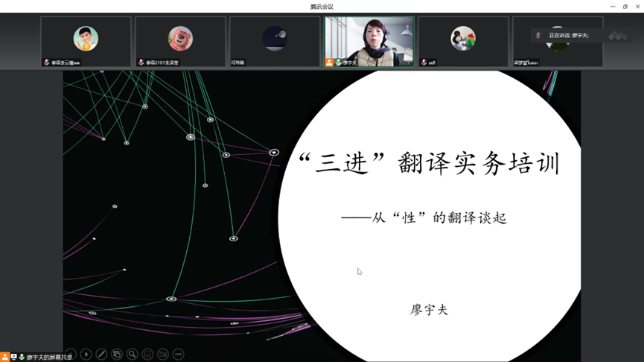Click the previous slide arrow icon
The image size is (644, 362).
(x=71, y=355)
